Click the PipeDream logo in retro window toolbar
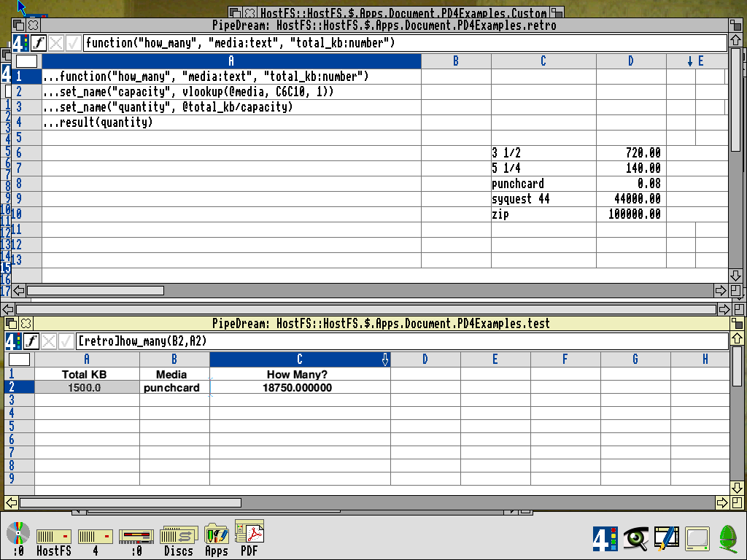The height and width of the screenshot is (560, 747). tap(20, 43)
